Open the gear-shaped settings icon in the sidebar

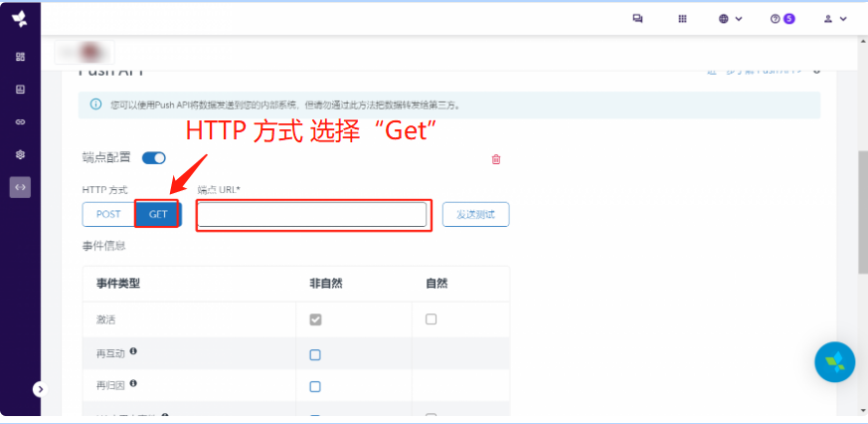pos(21,154)
